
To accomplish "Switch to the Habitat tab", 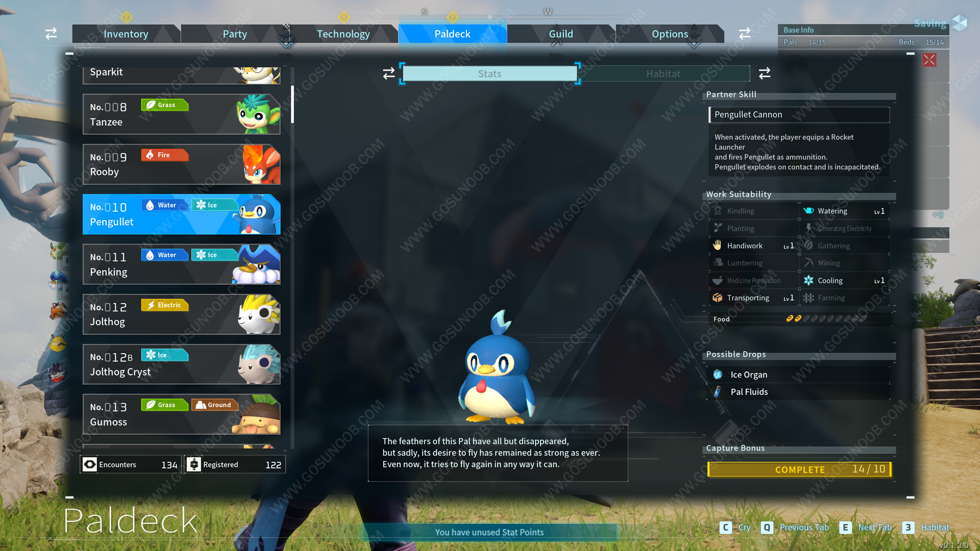I will (x=663, y=72).
